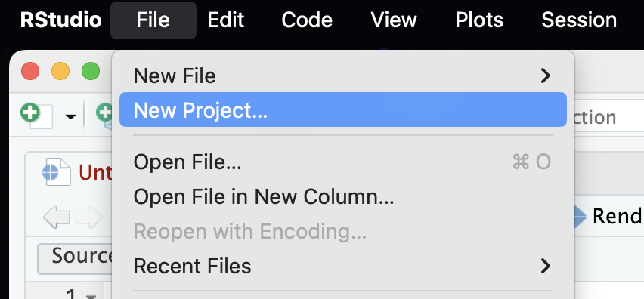The width and height of the screenshot is (644, 299).
Task: Open the Code menu
Action: pyautogui.click(x=307, y=20)
